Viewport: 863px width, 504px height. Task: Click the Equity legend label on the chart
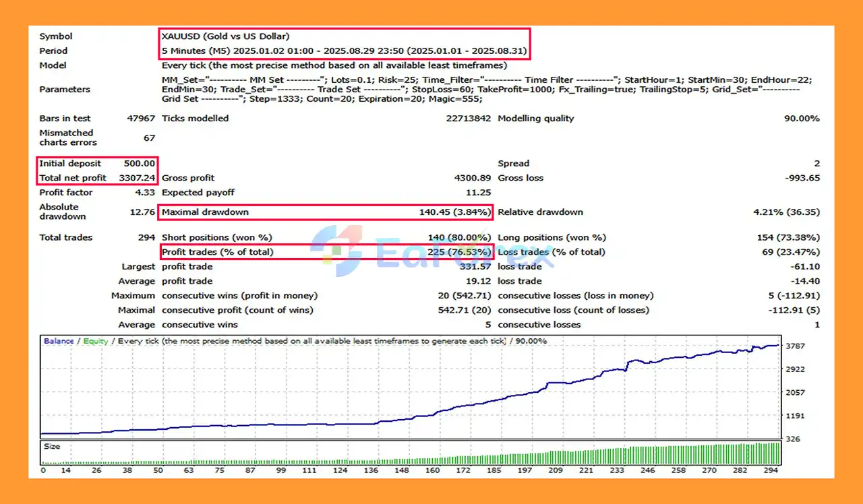96,341
